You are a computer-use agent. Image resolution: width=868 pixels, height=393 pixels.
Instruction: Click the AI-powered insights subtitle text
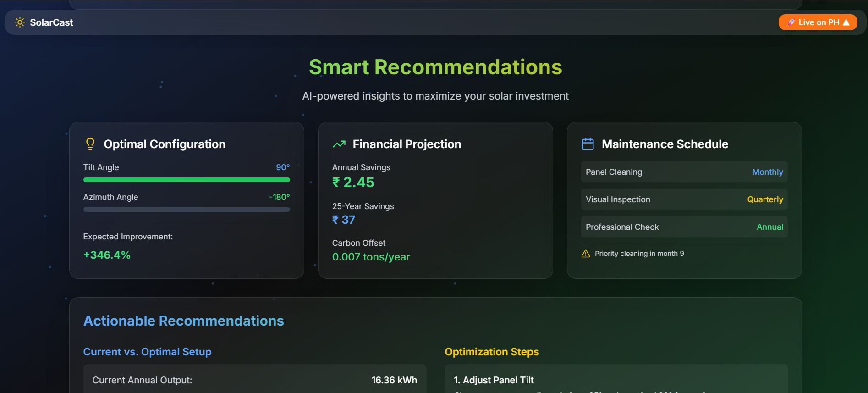(x=435, y=96)
